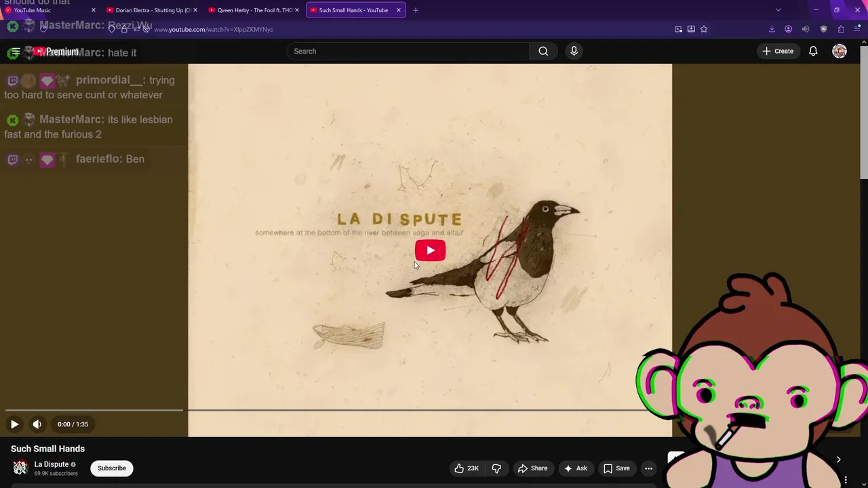Open the extensions puzzle piece icon
This screenshot has height=488, width=868.
[841, 29]
